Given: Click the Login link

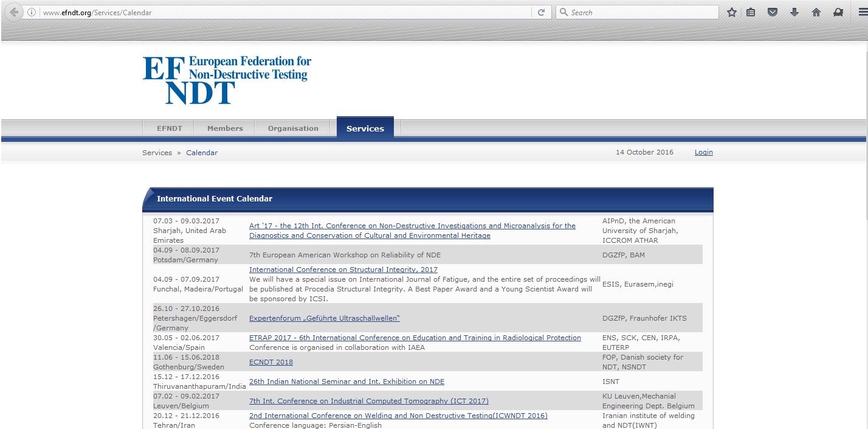Looking at the screenshot, I should 704,152.
